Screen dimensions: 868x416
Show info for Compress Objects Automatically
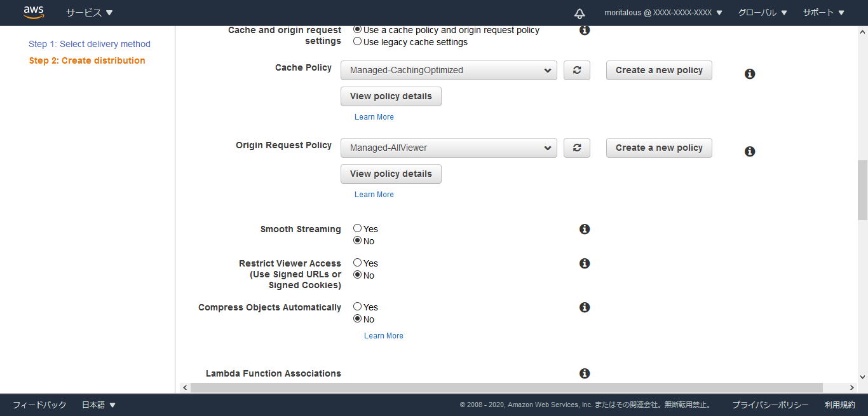(x=585, y=307)
